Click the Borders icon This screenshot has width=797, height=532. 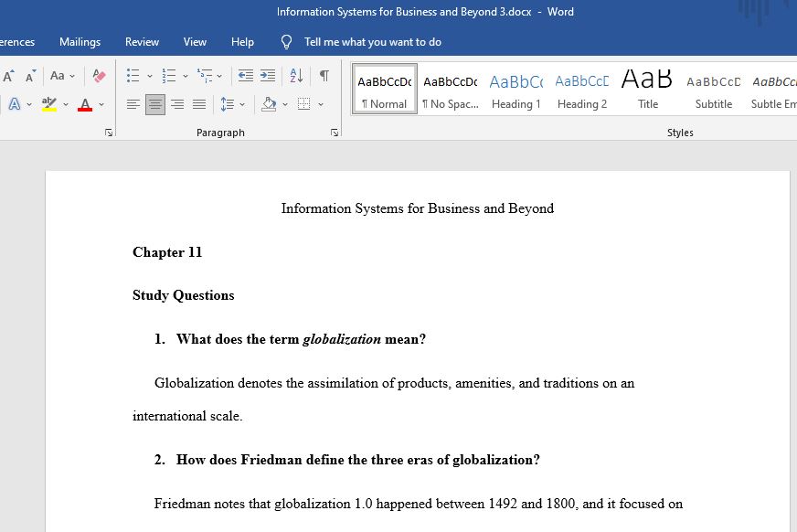coord(304,104)
